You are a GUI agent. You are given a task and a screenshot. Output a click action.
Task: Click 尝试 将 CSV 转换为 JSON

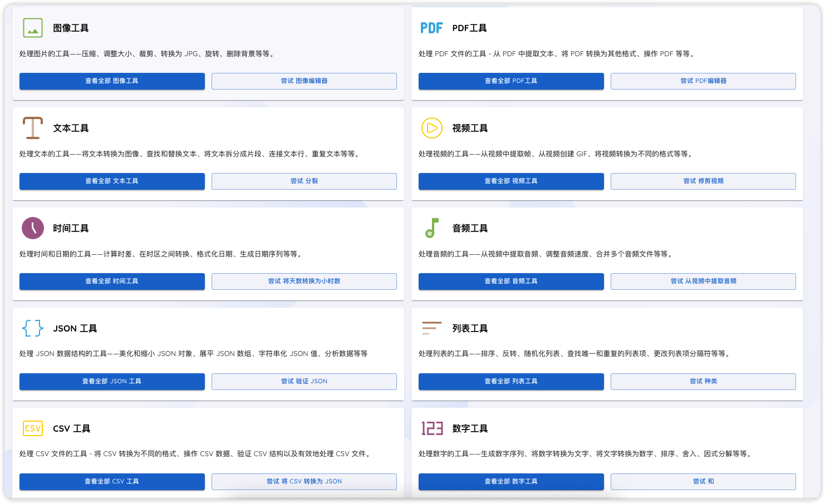click(x=304, y=482)
